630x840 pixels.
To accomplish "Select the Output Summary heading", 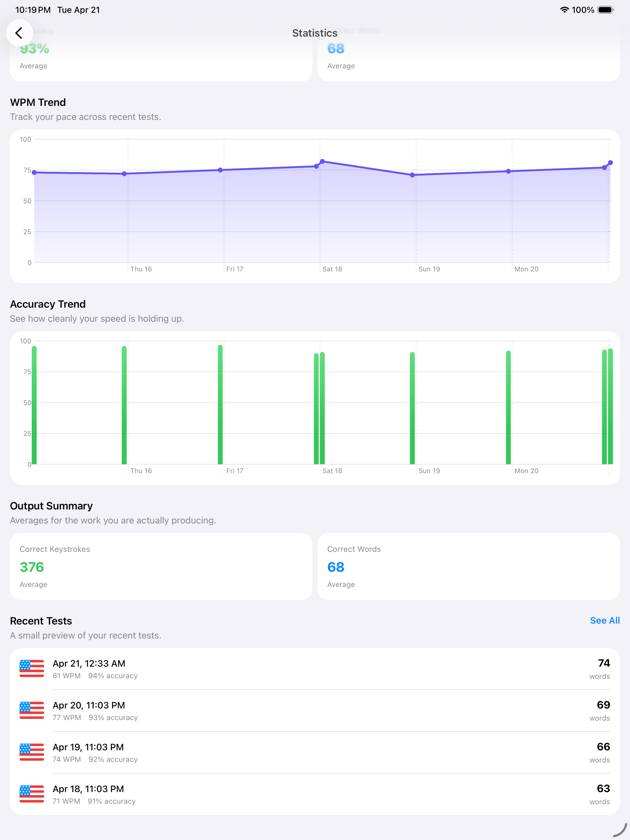I will click(51, 506).
